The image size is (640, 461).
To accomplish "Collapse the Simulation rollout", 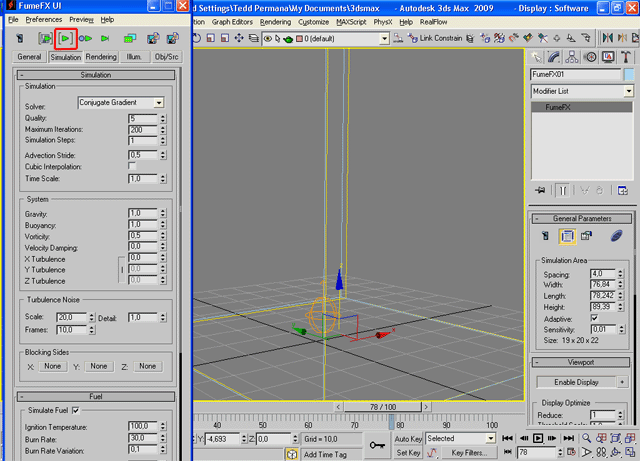I will [x=96, y=75].
